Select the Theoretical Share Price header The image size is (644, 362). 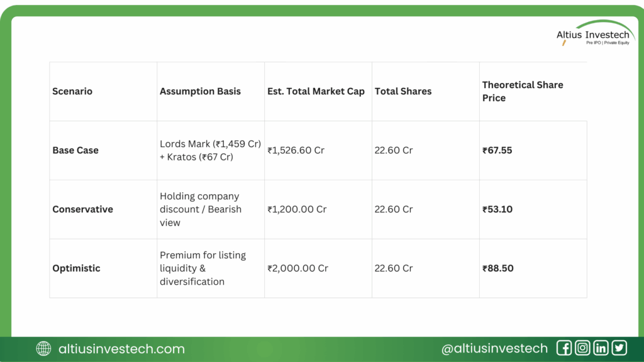pos(523,91)
